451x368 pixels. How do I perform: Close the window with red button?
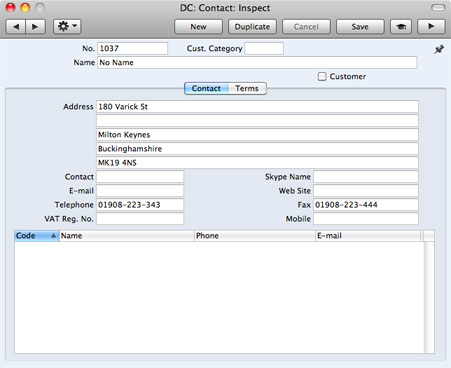click(11, 8)
